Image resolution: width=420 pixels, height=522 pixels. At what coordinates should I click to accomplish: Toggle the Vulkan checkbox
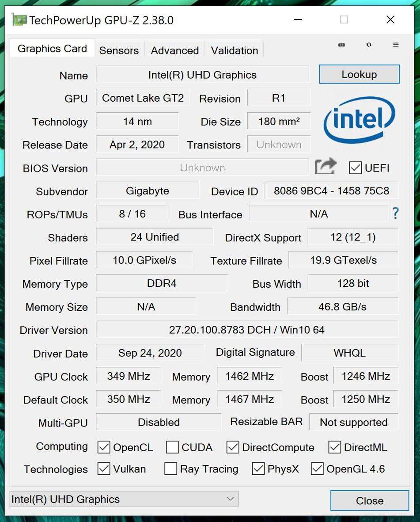pyautogui.click(x=104, y=469)
